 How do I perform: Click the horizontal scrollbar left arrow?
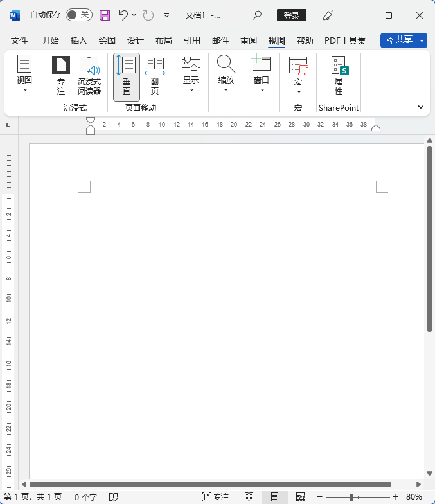(24, 484)
